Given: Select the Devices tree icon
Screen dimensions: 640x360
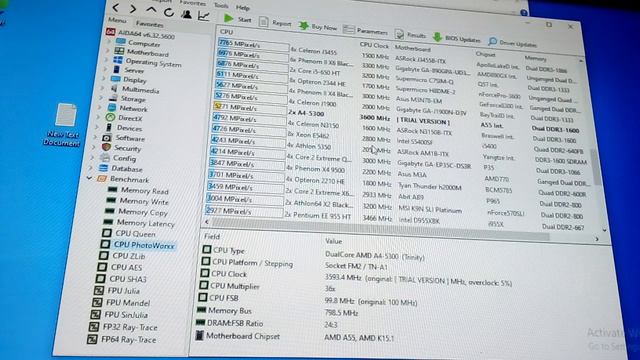Looking at the screenshot, I should (x=109, y=127).
